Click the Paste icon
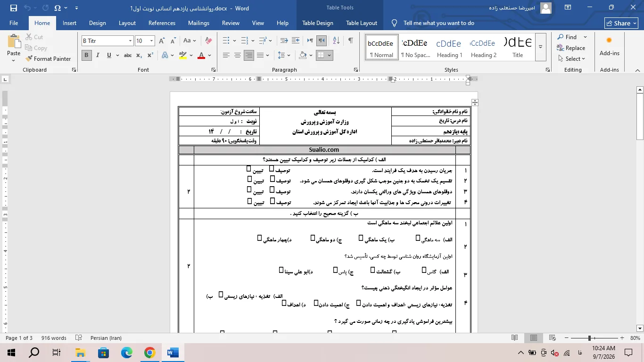This screenshot has width=644, height=362. [14, 41]
